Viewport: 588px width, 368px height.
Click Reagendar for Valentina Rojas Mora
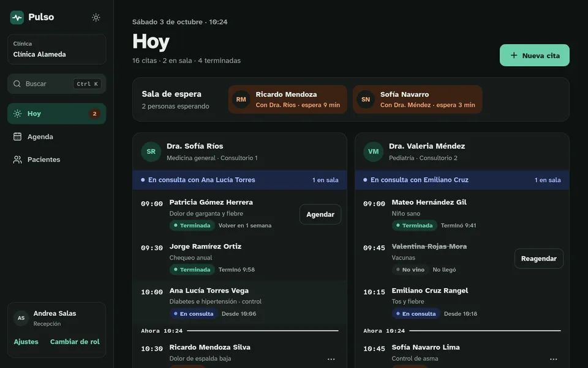point(539,258)
